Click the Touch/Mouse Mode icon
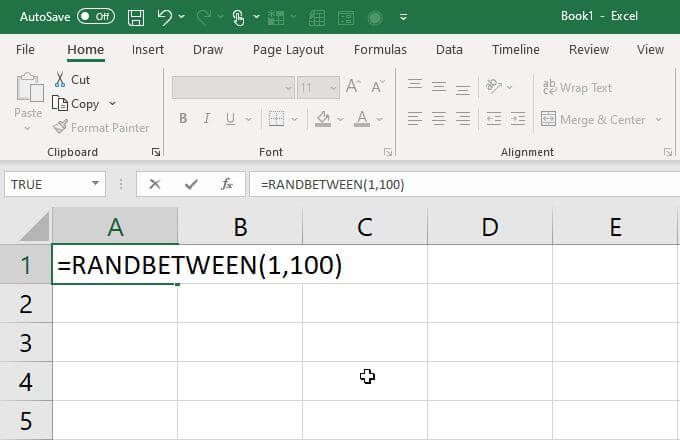The height and width of the screenshot is (440, 680). tap(238, 17)
